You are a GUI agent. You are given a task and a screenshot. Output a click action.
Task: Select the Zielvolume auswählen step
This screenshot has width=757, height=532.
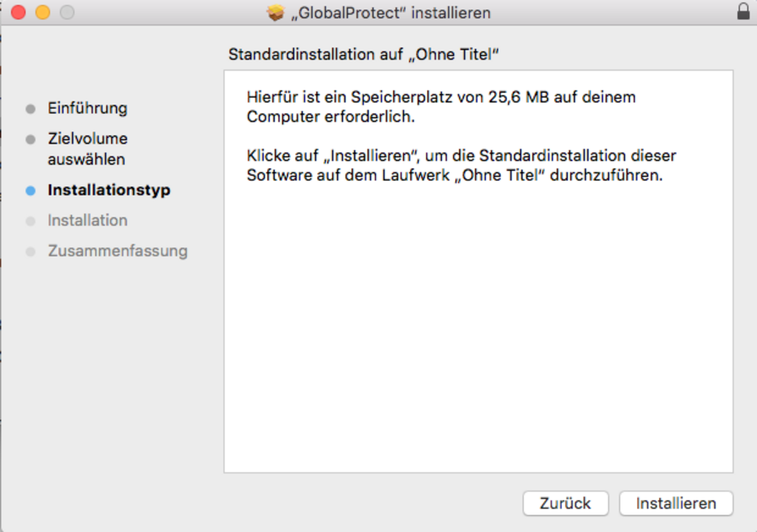pos(87,149)
